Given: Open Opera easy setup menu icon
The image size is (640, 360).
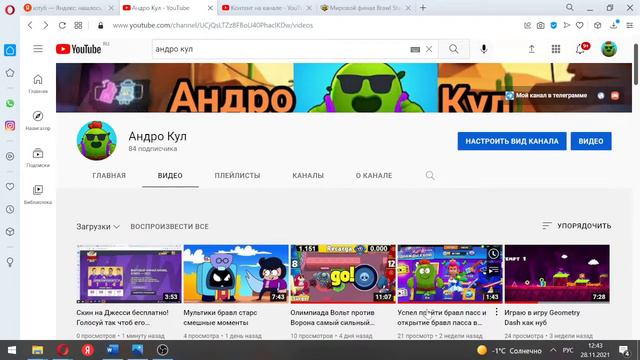Looking at the screenshot, I should click(x=630, y=25).
